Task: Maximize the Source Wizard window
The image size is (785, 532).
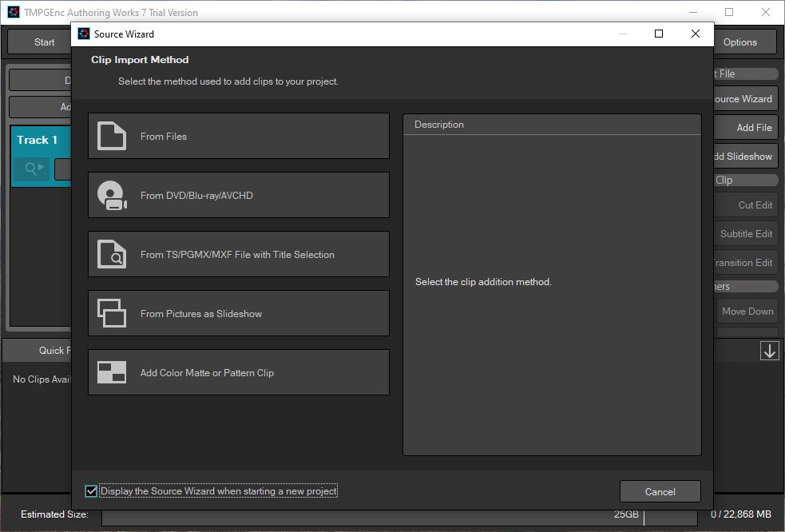Action: (x=659, y=34)
